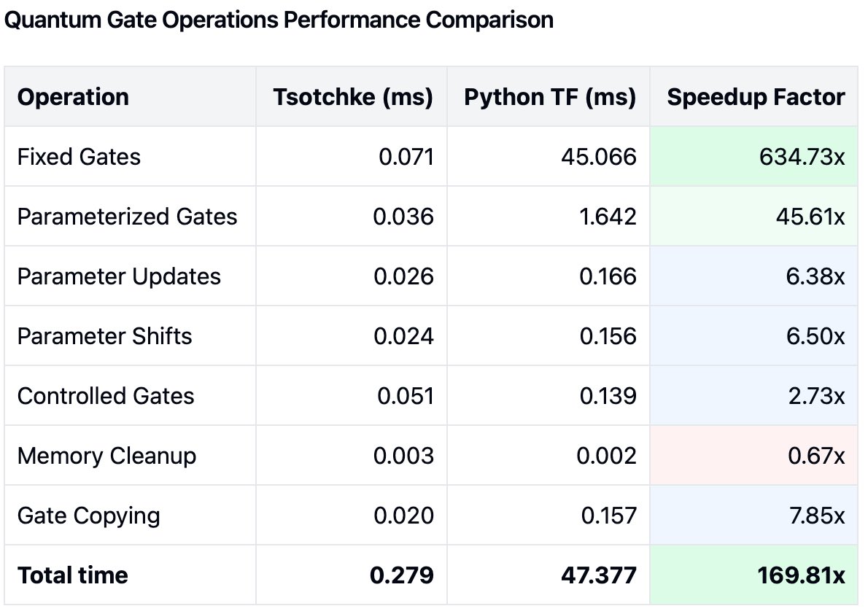Click the 0.67x speedup cell
868x614 pixels.
(x=754, y=456)
